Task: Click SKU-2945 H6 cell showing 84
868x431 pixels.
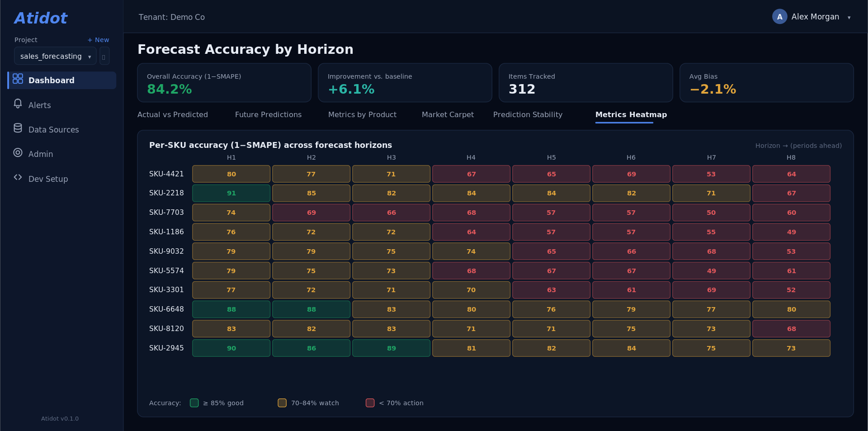Action: point(631,348)
